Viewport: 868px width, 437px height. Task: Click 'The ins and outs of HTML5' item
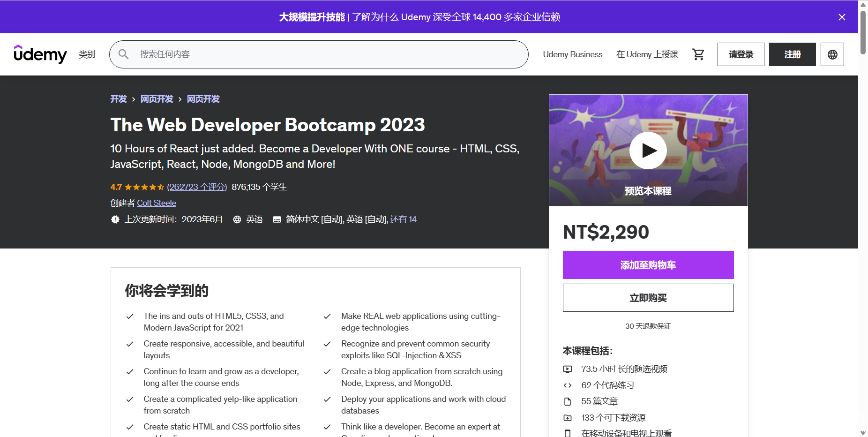point(214,322)
